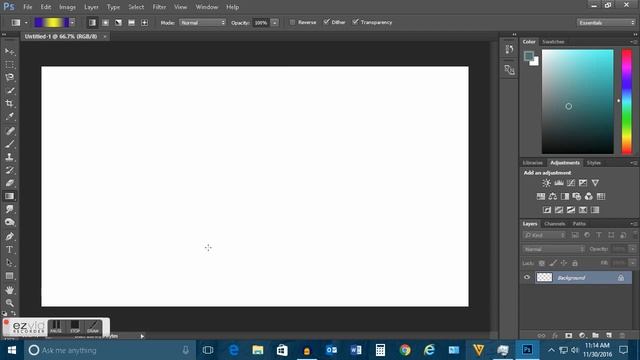This screenshot has height=360, width=640.
Task: Choose the Reflected Gradient style icon
Action: [131, 23]
